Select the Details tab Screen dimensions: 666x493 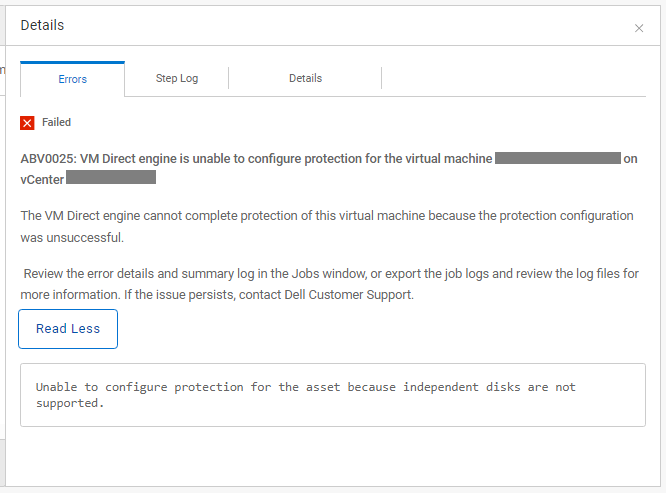305,78
